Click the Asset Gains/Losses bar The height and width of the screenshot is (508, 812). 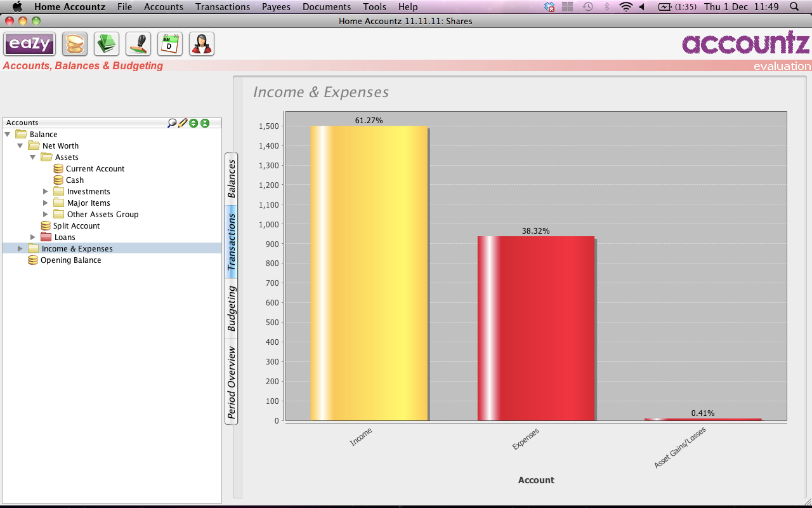tap(703, 419)
